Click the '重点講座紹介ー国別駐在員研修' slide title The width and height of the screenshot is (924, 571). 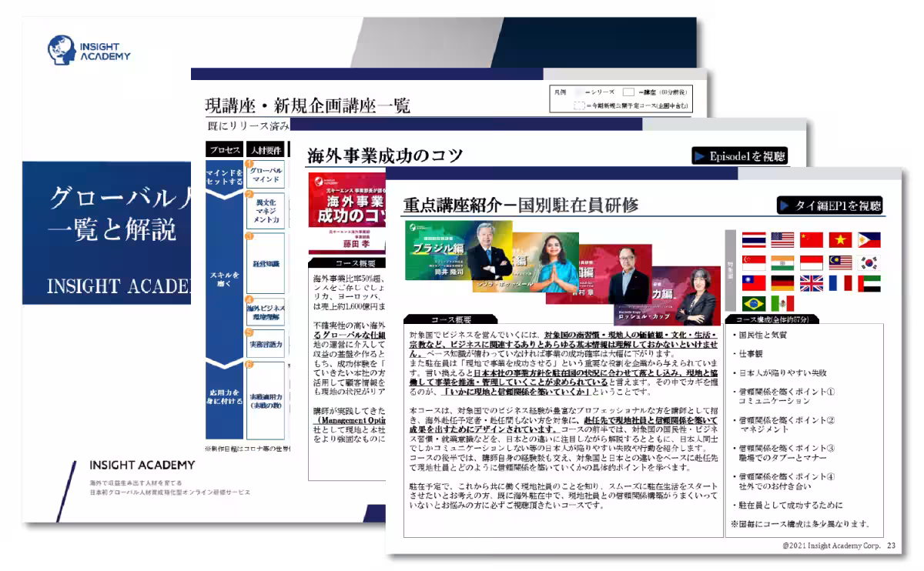pos(521,205)
